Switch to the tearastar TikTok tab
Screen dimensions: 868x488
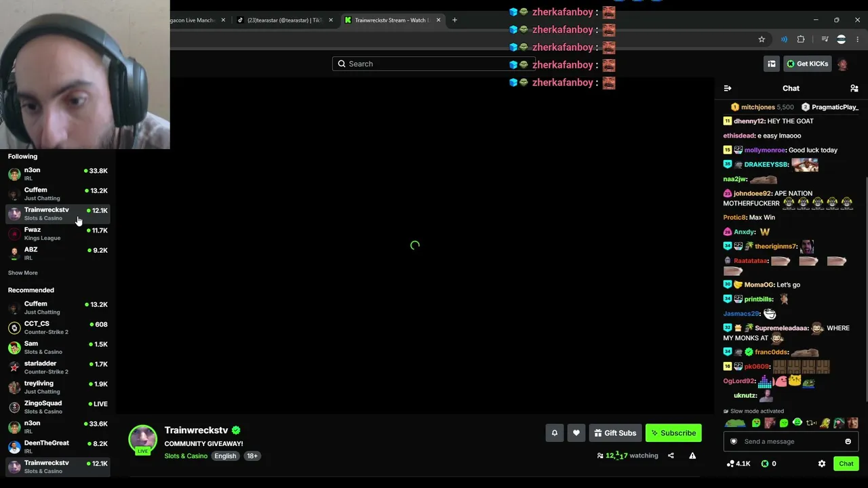tap(283, 20)
